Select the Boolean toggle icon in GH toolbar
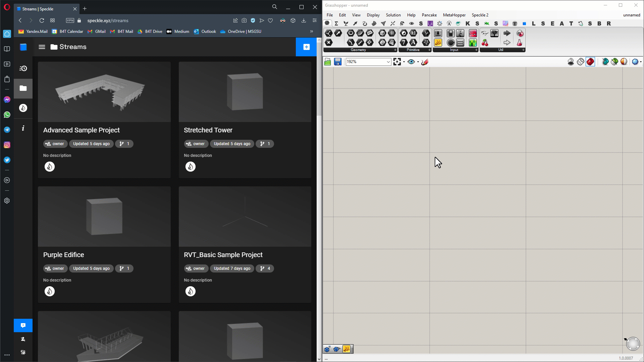 [x=450, y=34]
